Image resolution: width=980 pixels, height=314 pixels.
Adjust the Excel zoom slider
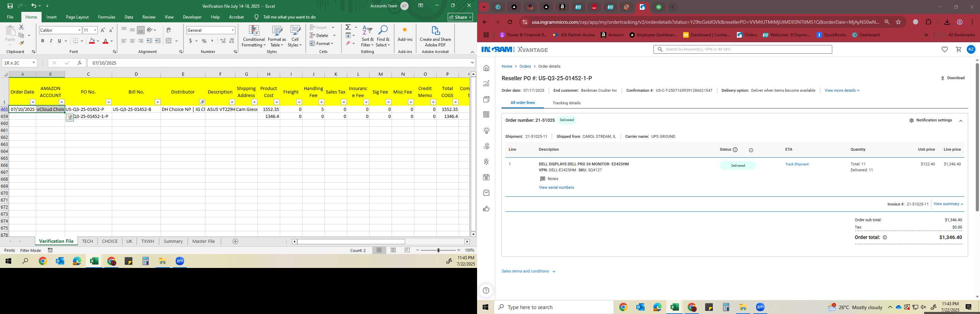point(438,250)
